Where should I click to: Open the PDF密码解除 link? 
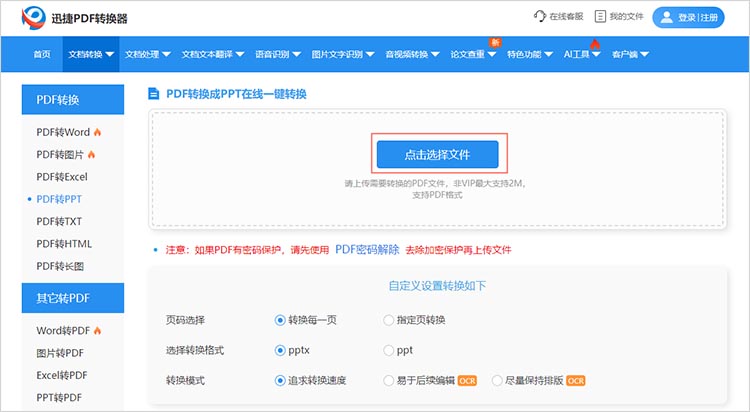click(x=367, y=249)
